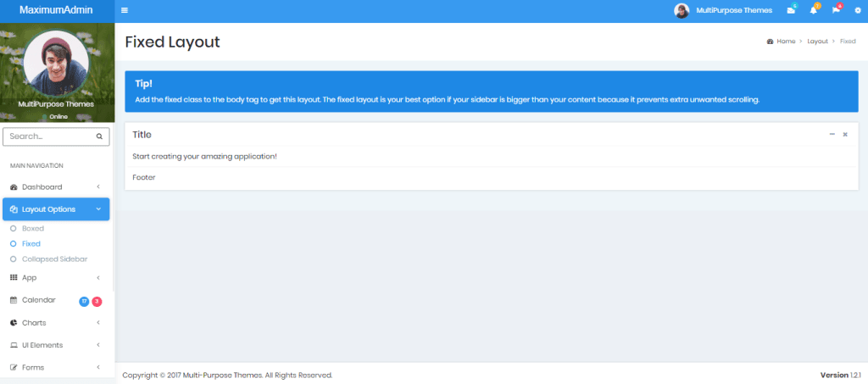Expand the Forms menu chevron

pos(98,367)
